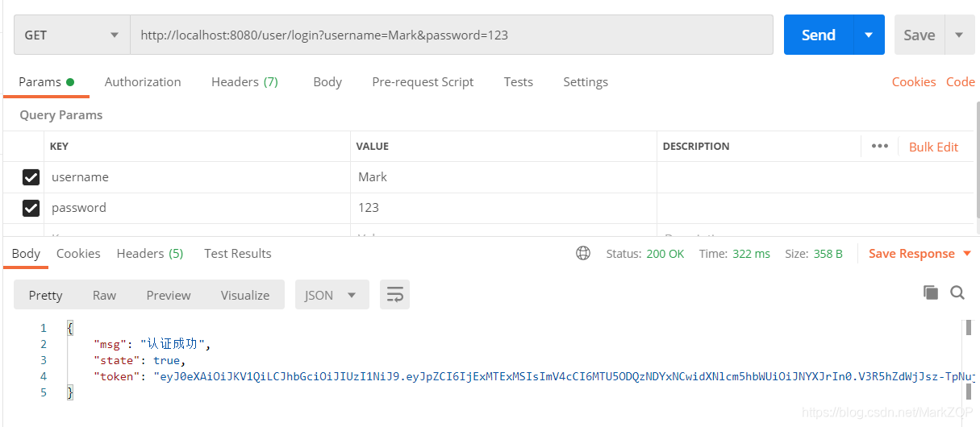Click the 322 ms response time
Screen dimensions: 980x427
pos(751,254)
